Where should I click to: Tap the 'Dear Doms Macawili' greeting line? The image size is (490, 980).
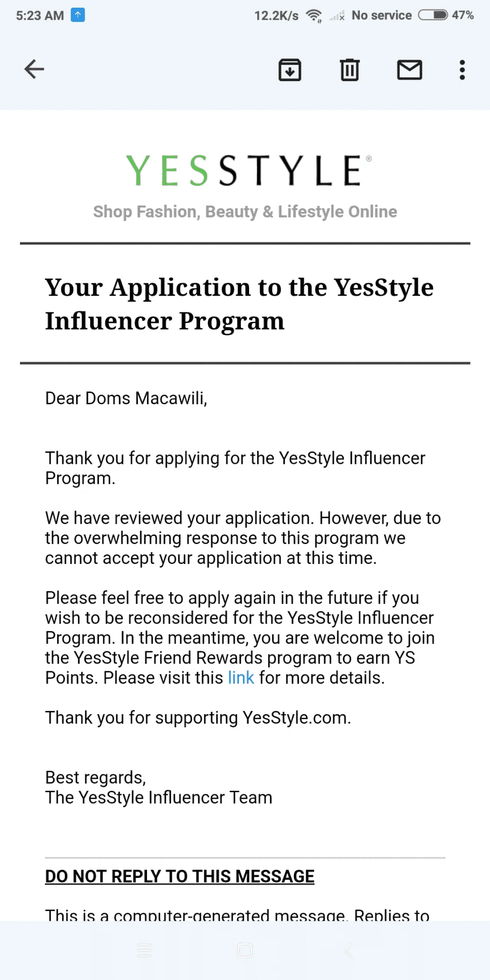pos(126,398)
